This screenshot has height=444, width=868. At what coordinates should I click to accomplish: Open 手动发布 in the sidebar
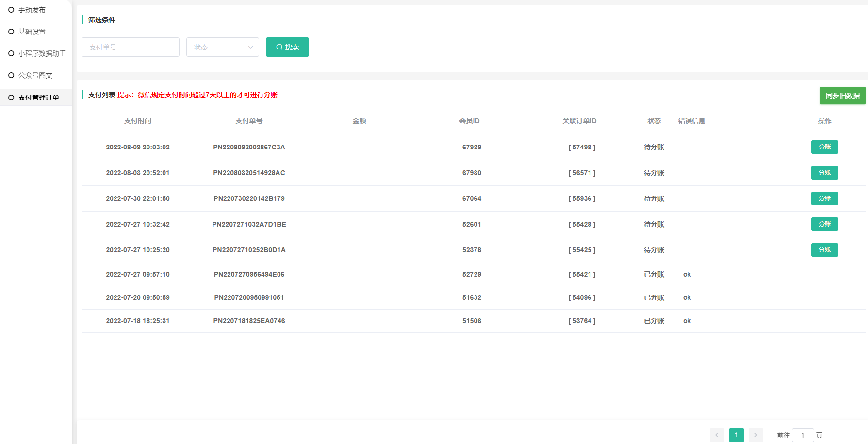tap(32, 10)
